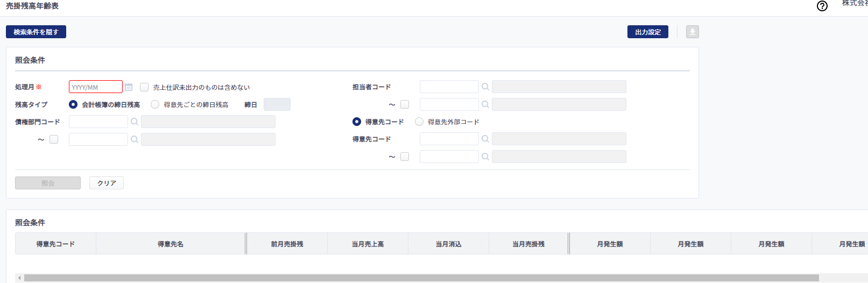868x283 pixels.
Task: Click 当月消込 column header
Action: pos(448,244)
